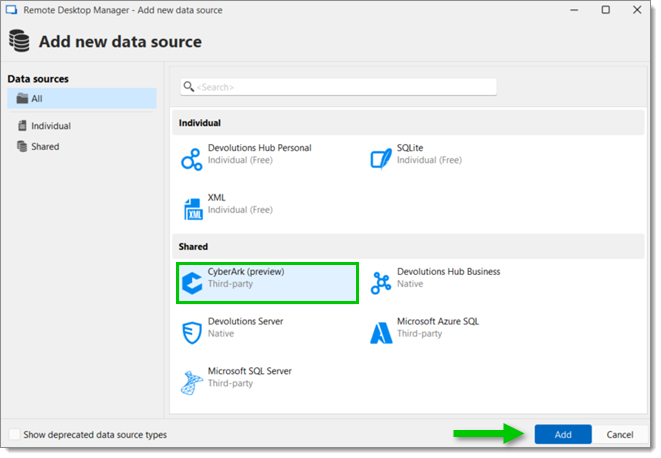
Task: Choose CyberArk (preview) label
Action: coord(246,272)
